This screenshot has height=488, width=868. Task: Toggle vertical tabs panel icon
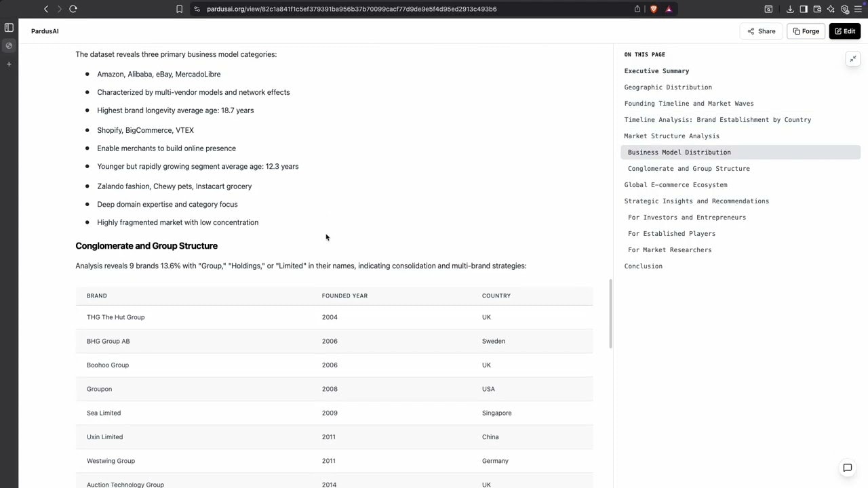click(x=9, y=28)
